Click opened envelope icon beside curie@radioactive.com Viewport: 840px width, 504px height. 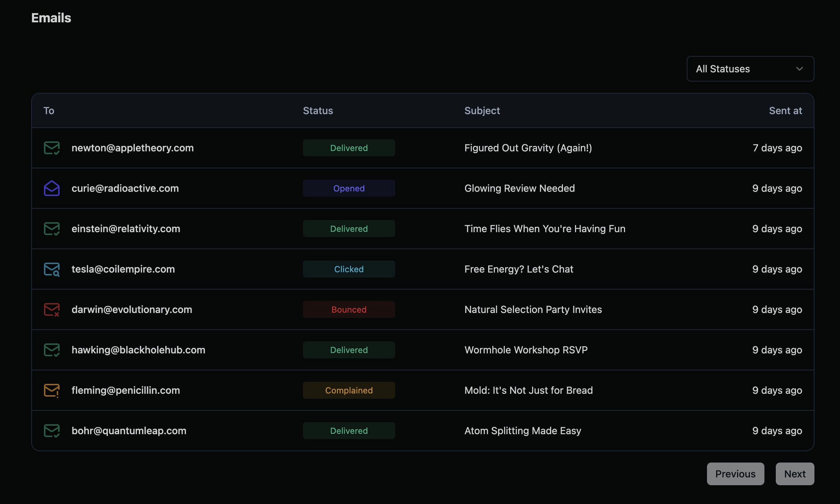(x=51, y=188)
